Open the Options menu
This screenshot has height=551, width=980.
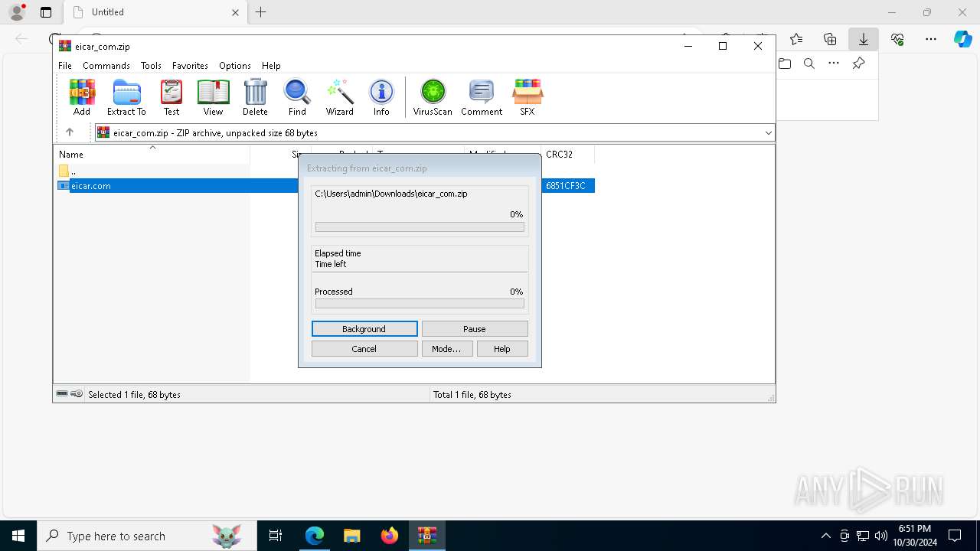pyautogui.click(x=235, y=66)
